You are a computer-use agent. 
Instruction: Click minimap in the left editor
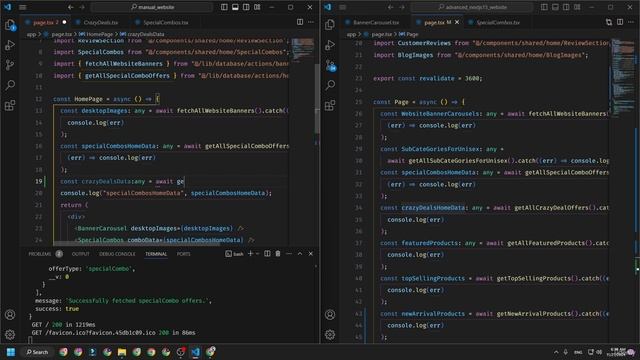point(303,49)
